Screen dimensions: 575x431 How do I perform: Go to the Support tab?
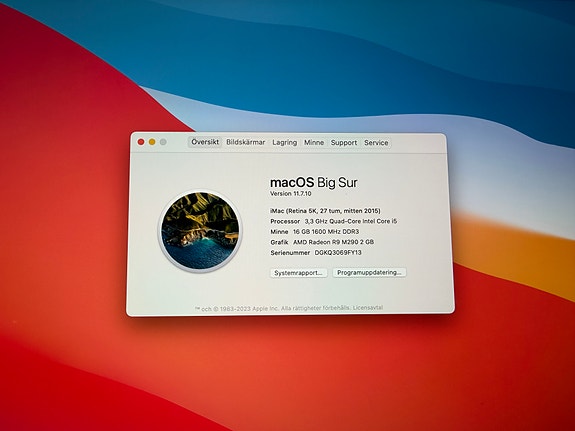pos(344,143)
